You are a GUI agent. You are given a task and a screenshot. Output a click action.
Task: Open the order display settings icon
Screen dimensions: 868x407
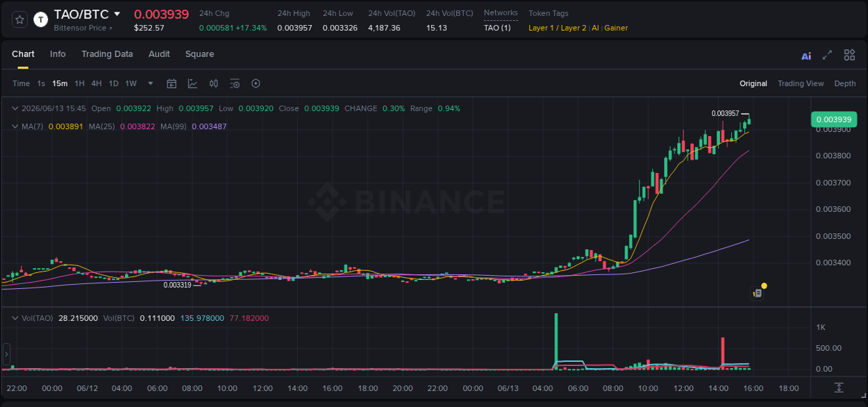click(x=235, y=83)
